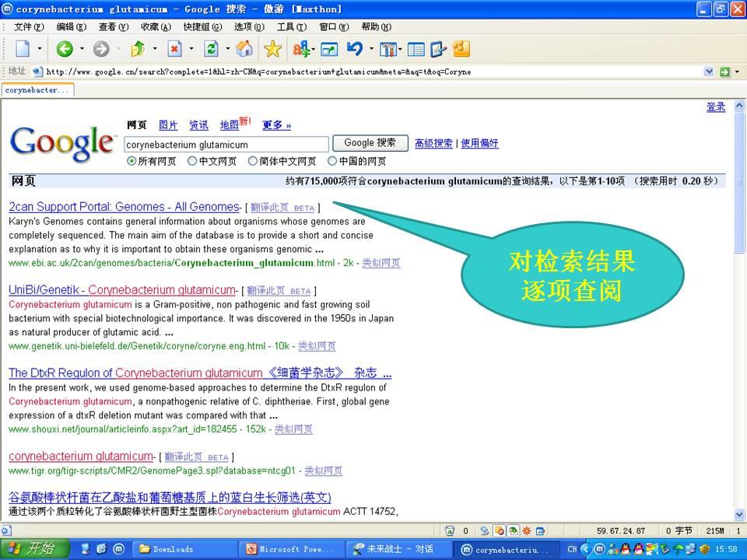This screenshot has width=747, height=560.
Task: Click the 登录 link
Action: tap(716, 107)
